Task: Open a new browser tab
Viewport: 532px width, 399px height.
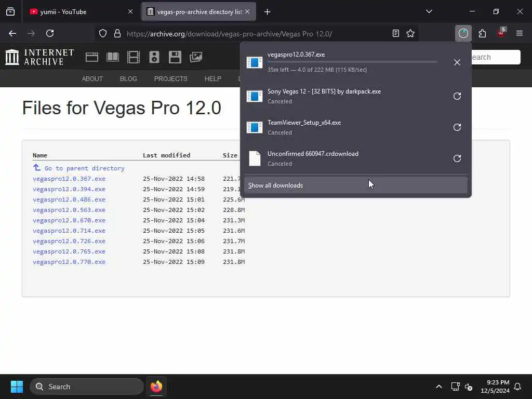Action: 268,12
